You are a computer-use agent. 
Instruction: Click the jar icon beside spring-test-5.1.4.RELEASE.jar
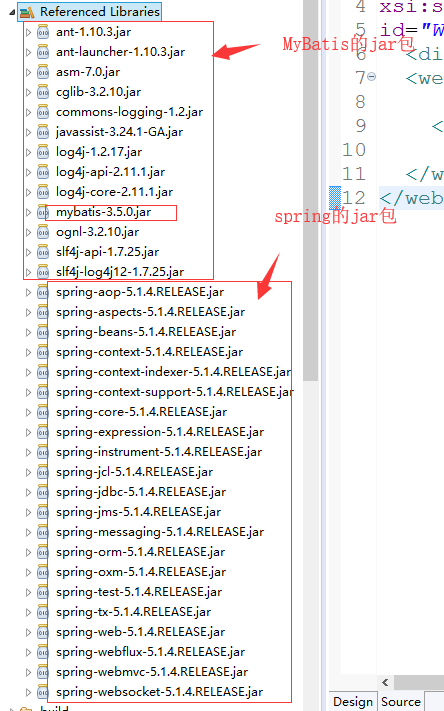pyautogui.click(x=43, y=592)
